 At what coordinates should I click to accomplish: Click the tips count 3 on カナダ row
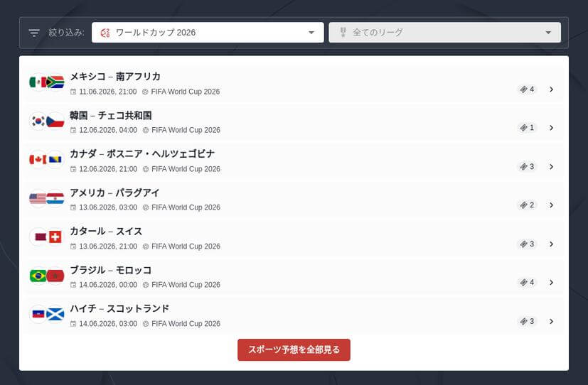(x=527, y=167)
